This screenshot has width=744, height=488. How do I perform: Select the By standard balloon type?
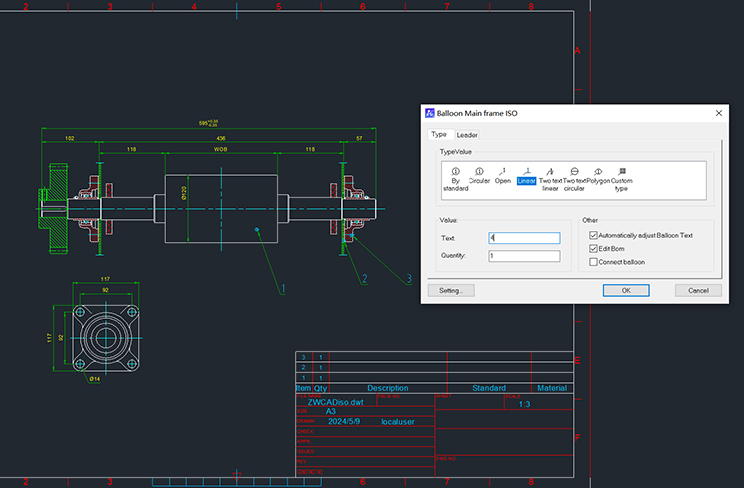pyautogui.click(x=455, y=177)
